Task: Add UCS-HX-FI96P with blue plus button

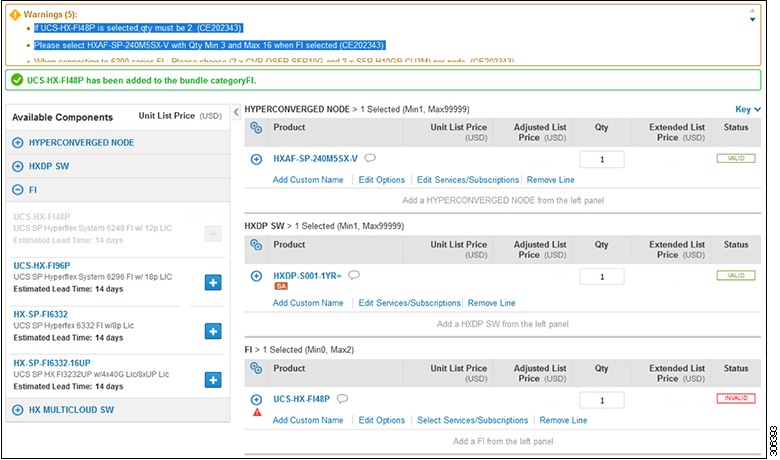Action: point(212,283)
